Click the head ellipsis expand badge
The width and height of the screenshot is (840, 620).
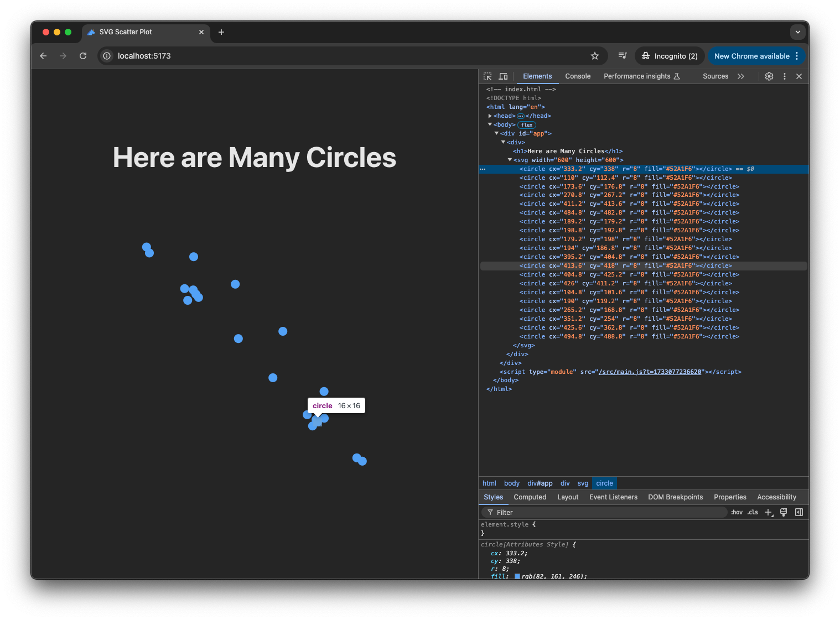point(520,116)
